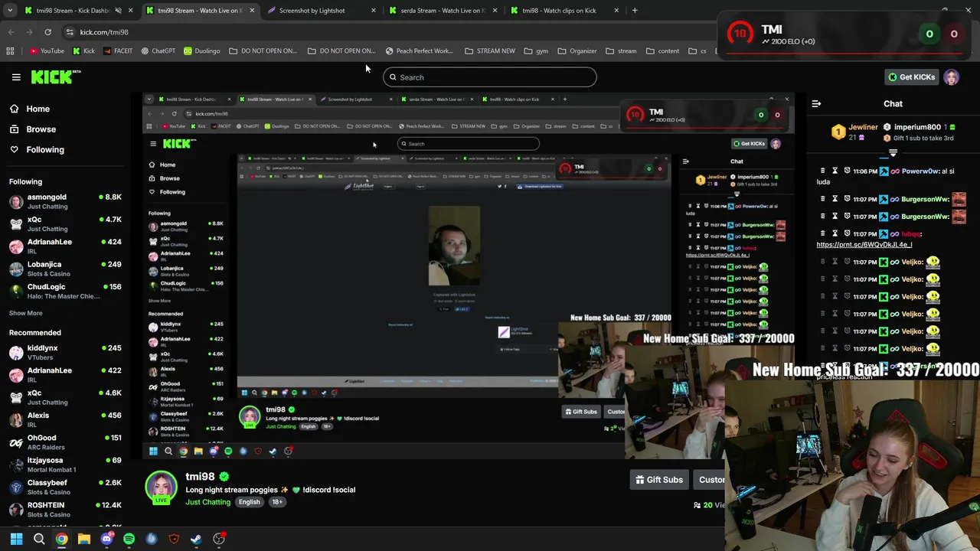Open the Just Chatting category link
The height and width of the screenshot is (551, 980).
[207, 502]
